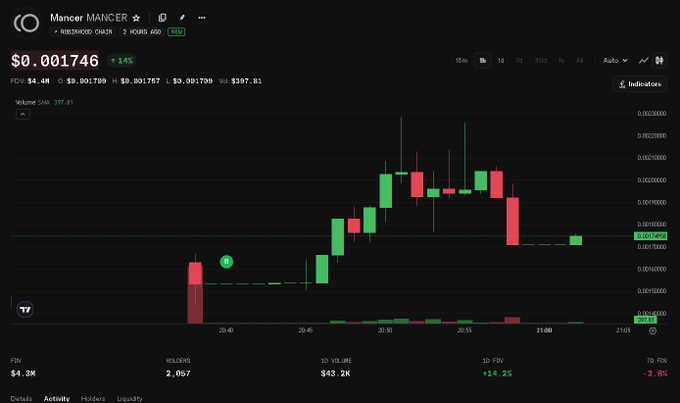The image size is (680, 403).
Task: Click the NEW badge
Action: pos(176,32)
